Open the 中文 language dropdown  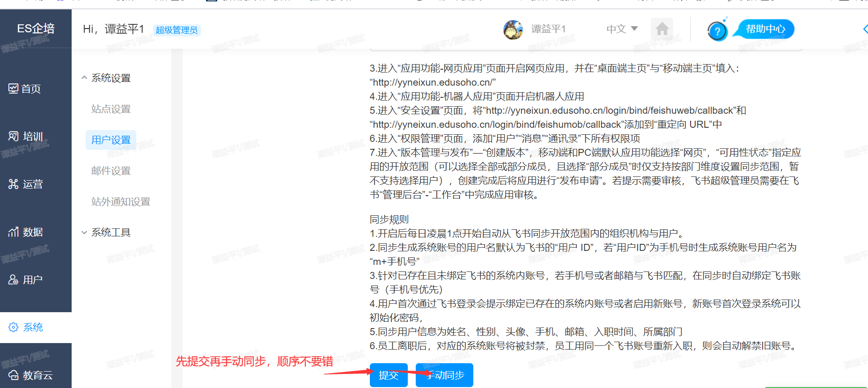pyautogui.click(x=622, y=29)
